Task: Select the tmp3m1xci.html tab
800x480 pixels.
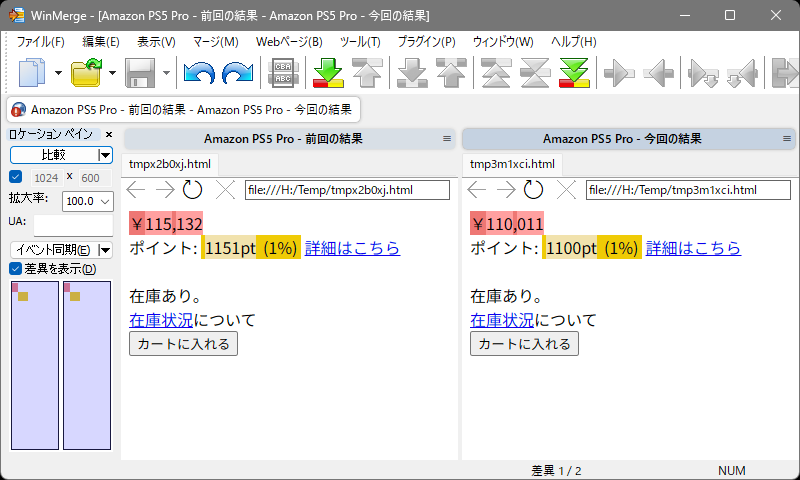Action: pyautogui.click(x=512, y=164)
